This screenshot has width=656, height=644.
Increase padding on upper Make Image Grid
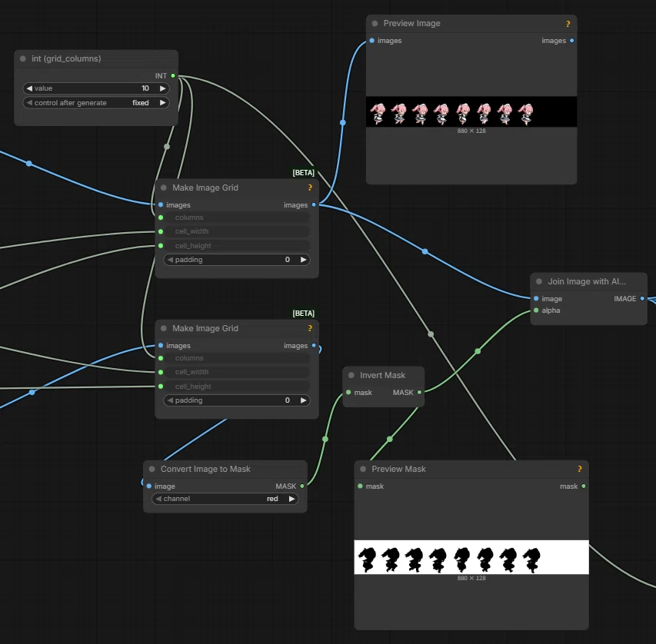point(303,260)
